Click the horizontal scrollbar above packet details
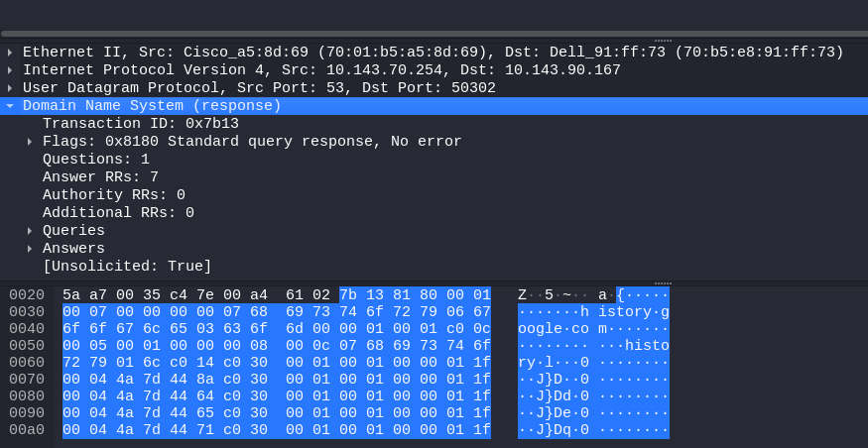868x448 pixels. pos(434,33)
